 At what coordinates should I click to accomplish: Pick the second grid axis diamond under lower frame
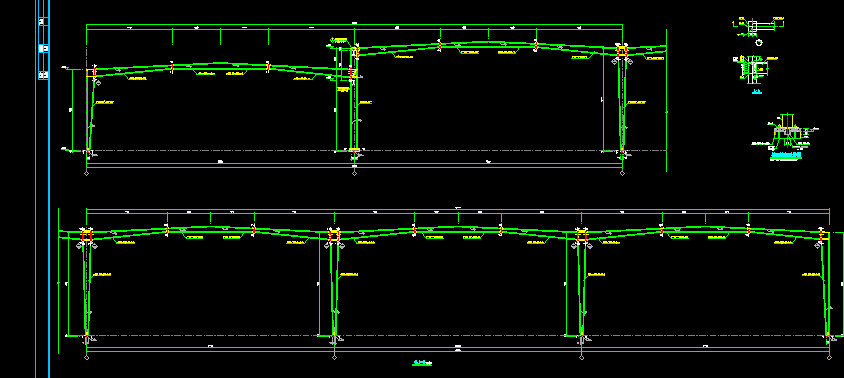pyautogui.click(x=334, y=357)
